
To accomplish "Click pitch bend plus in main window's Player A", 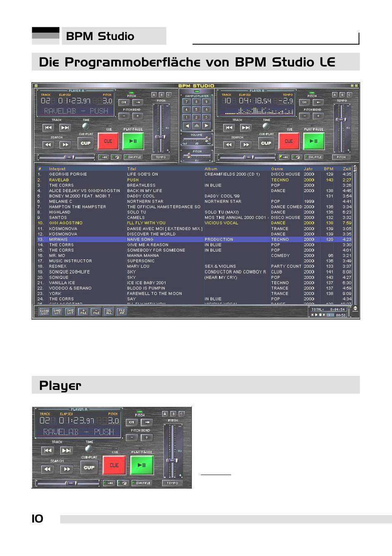I will pyautogui.click(x=138, y=116).
